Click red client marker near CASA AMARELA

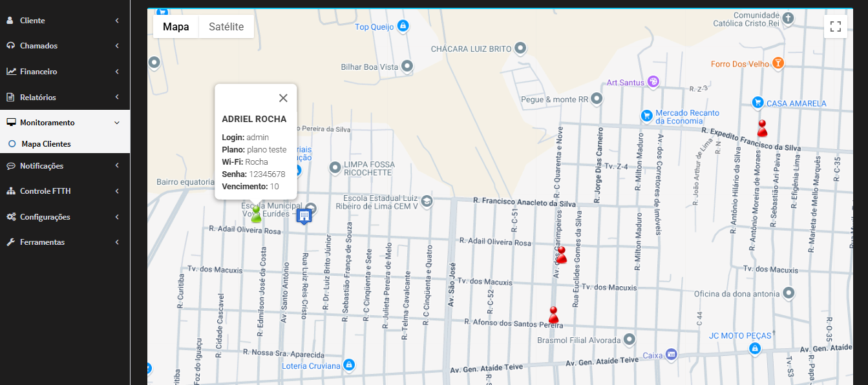point(762,128)
